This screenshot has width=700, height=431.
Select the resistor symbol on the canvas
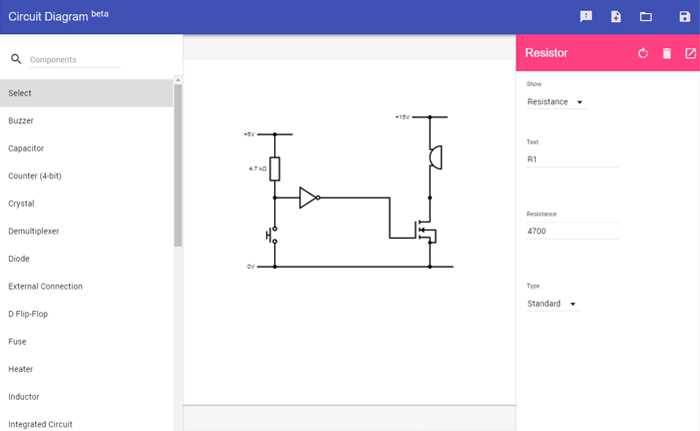tap(275, 169)
